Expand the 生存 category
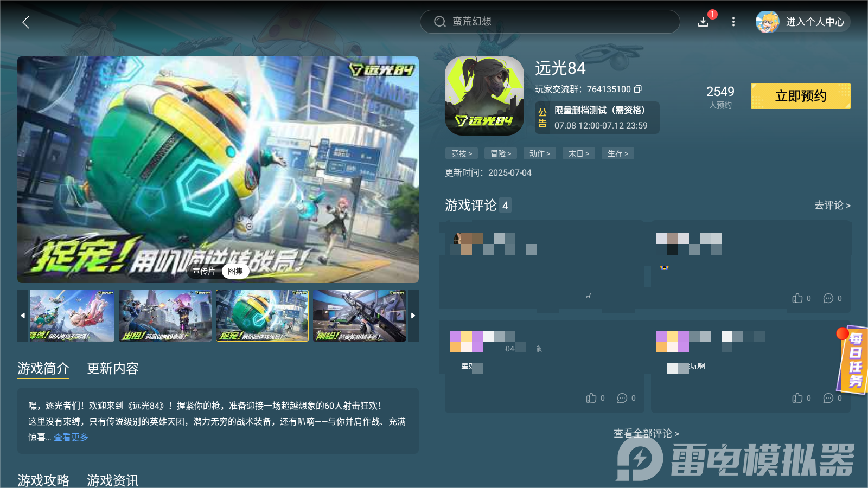Image resolution: width=868 pixels, height=488 pixels. 617,153
